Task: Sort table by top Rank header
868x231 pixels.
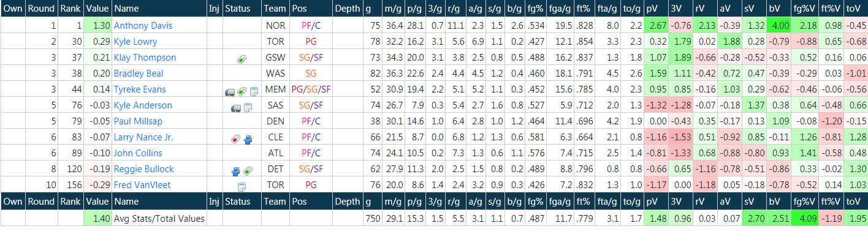Action: pos(71,9)
